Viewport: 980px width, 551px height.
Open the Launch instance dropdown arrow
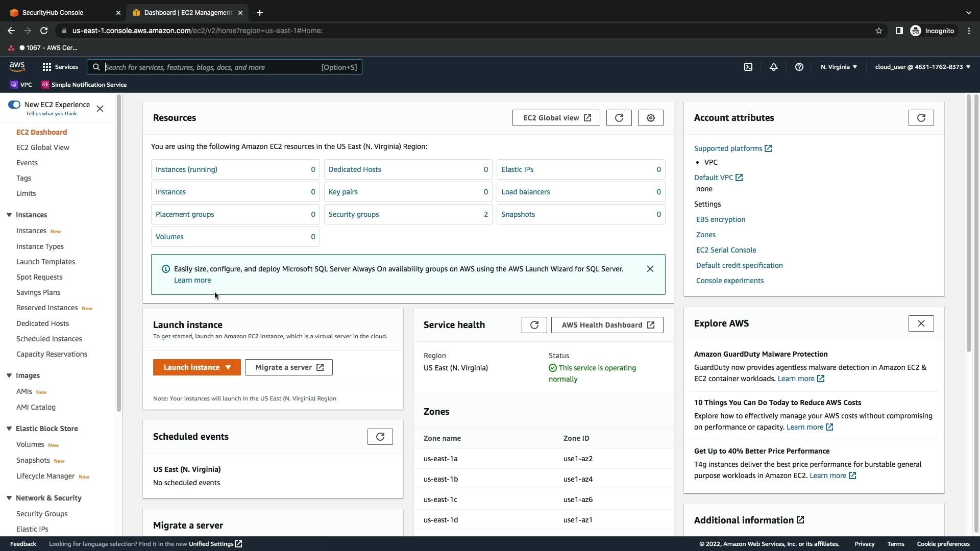tap(228, 367)
